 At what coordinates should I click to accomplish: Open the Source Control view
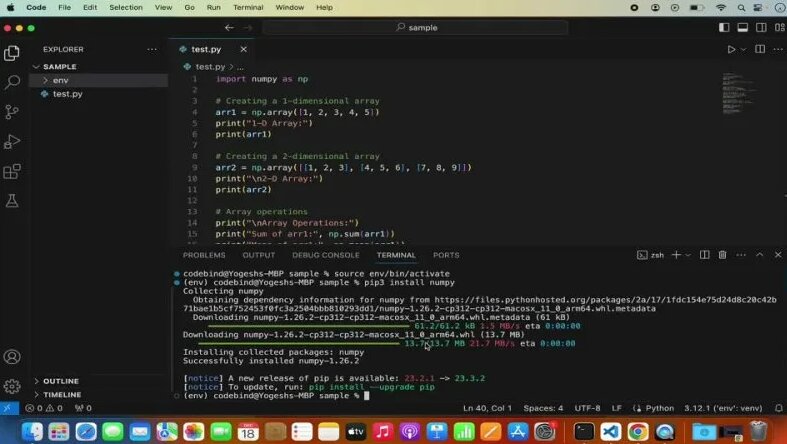click(12, 112)
